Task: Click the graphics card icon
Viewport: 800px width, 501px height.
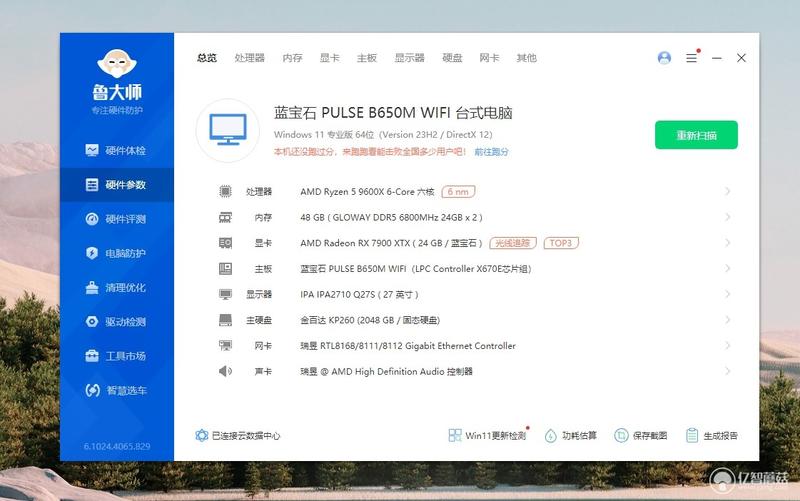Action: tap(225, 243)
